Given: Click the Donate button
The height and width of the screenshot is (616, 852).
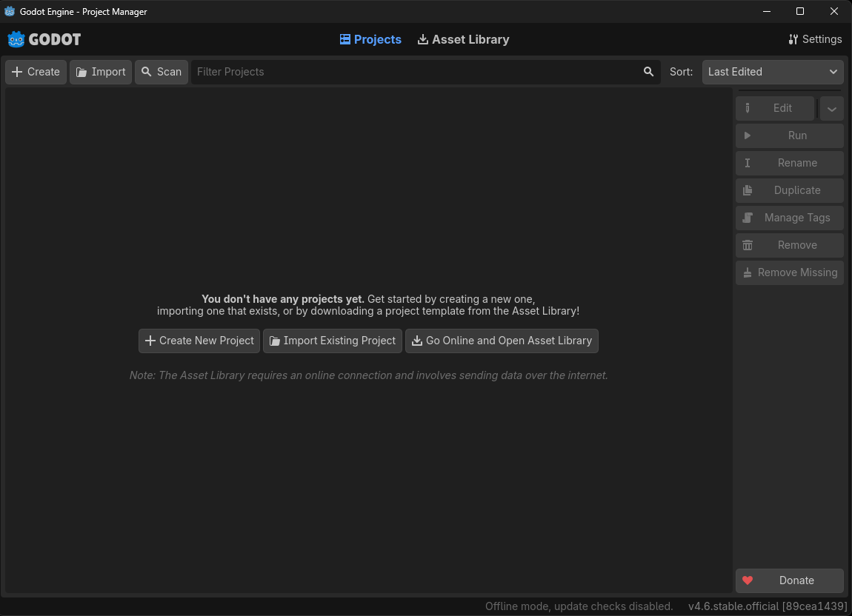Looking at the screenshot, I should pyautogui.click(x=790, y=580).
